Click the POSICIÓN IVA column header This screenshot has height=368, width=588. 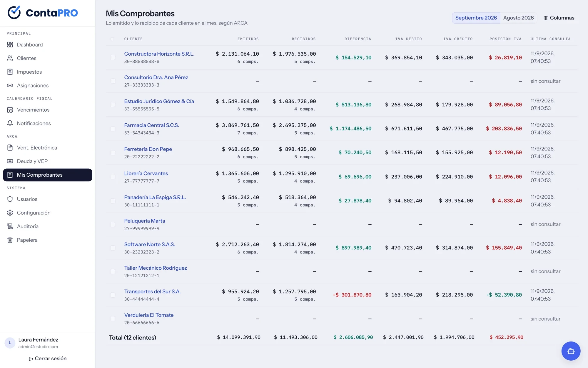pos(505,39)
